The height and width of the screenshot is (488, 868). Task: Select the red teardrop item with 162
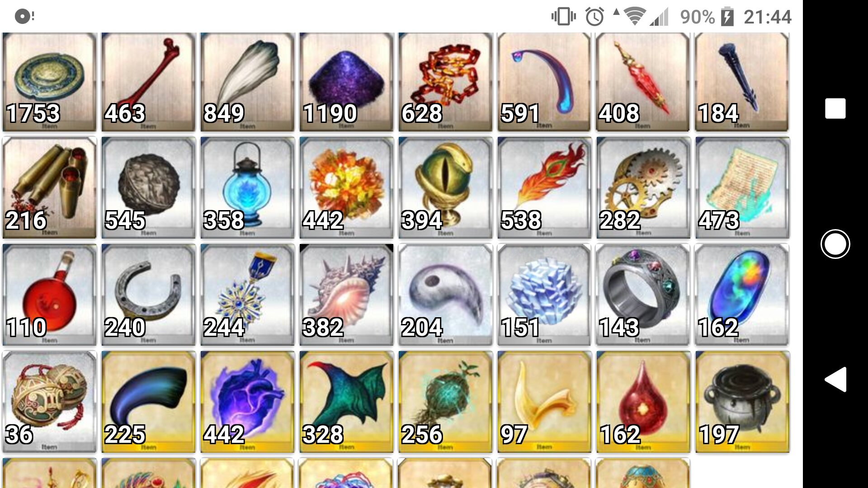[x=643, y=402]
